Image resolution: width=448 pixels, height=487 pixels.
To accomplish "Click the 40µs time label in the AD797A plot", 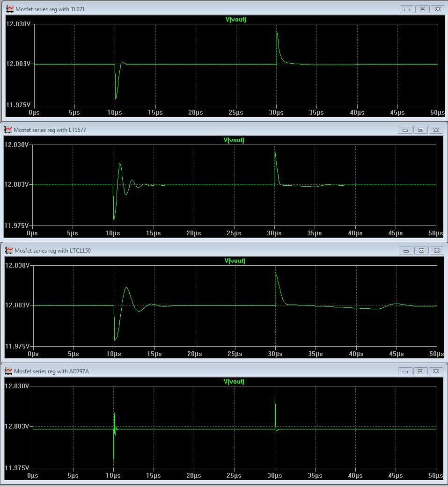I will (x=355, y=475).
